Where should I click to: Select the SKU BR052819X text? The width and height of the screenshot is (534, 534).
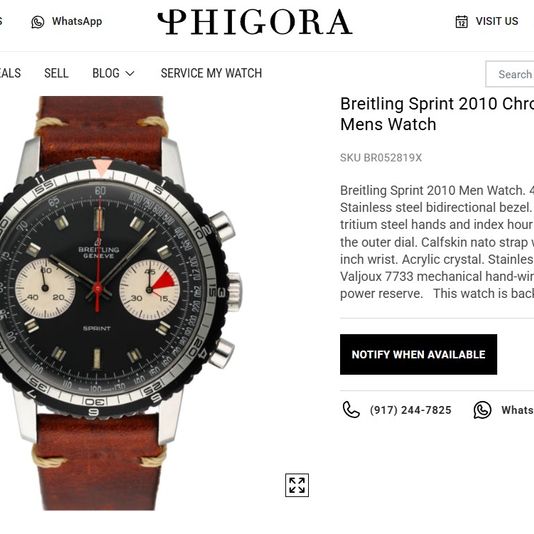(381, 158)
